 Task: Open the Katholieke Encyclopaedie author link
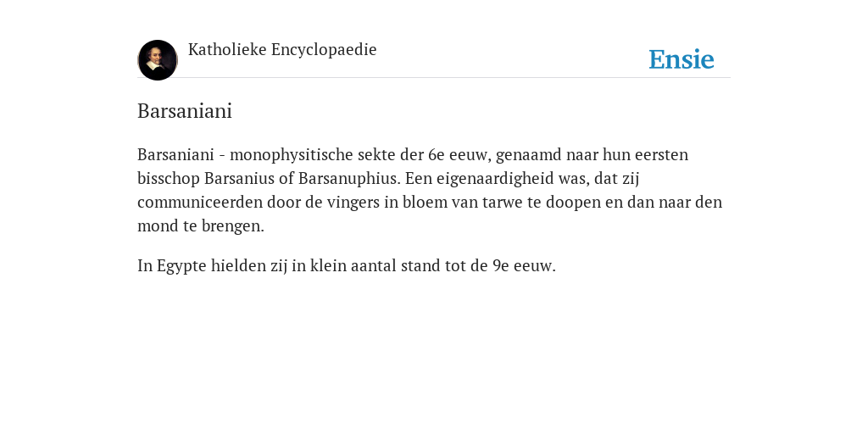tap(282, 50)
